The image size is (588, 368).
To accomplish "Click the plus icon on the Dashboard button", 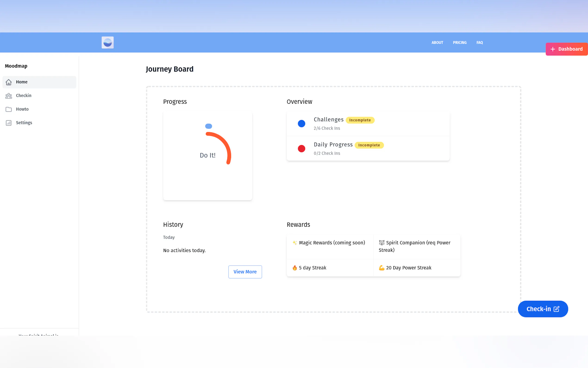I will (553, 49).
